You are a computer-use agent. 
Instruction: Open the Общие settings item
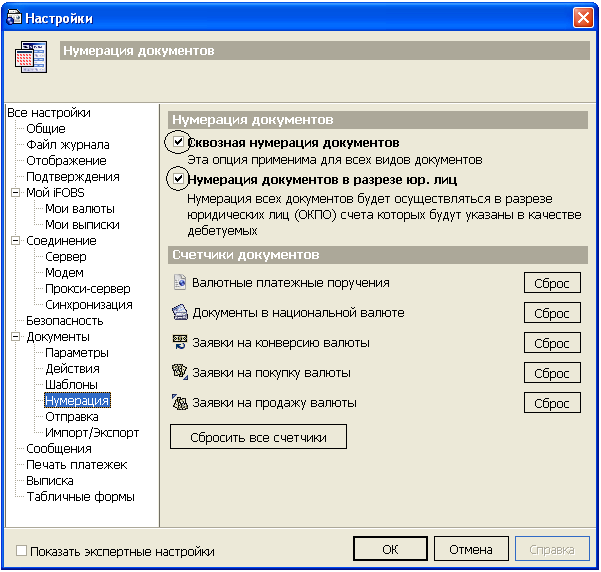pyautogui.click(x=46, y=128)
